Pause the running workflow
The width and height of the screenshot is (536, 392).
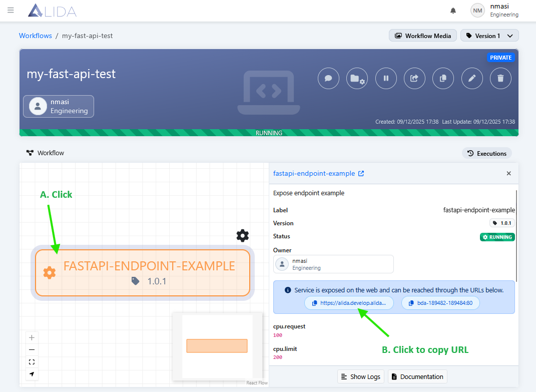(x=386, y=78)
